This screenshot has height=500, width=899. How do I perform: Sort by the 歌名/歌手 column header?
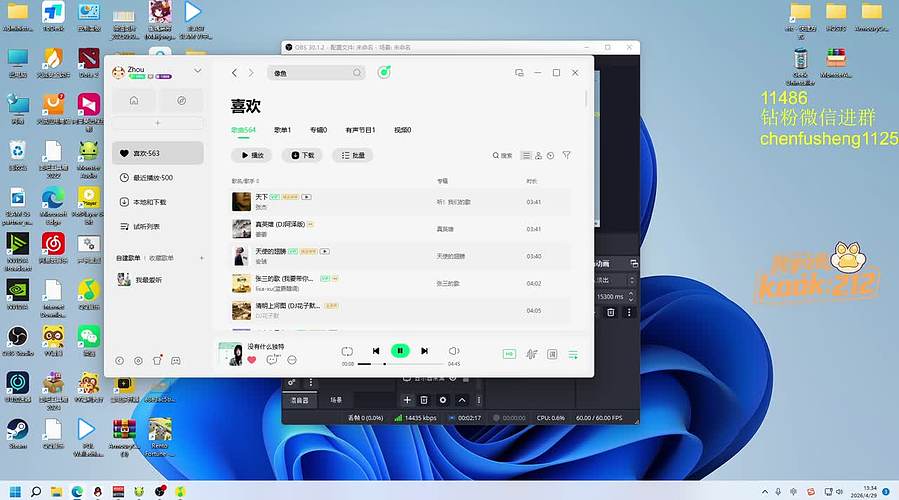(245, 181)
